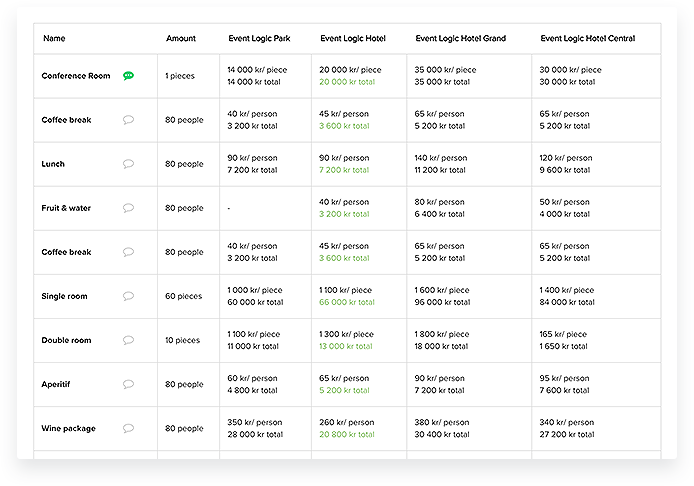Click the Amount column header
This screenshot has width=694, height=486.
pyautogui.click(x=181, y=39)
